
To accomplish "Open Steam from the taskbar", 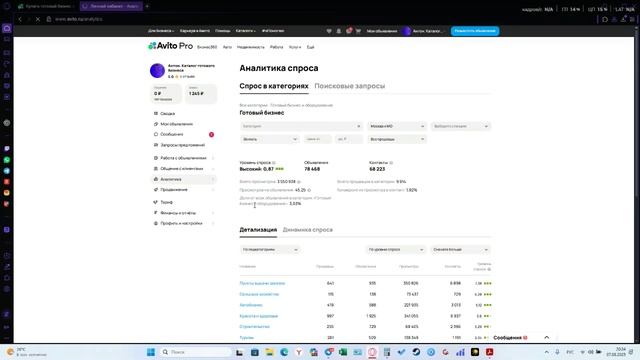I will (416, 352).
